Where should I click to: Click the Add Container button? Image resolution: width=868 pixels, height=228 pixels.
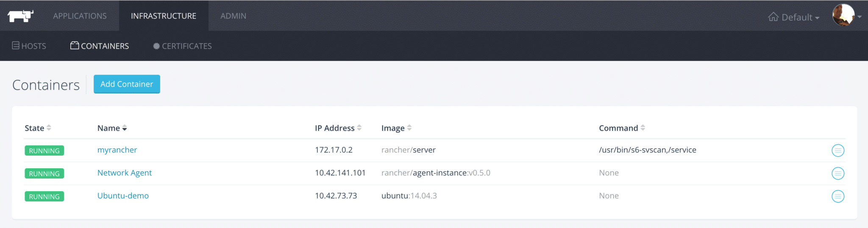click(127, 84)
